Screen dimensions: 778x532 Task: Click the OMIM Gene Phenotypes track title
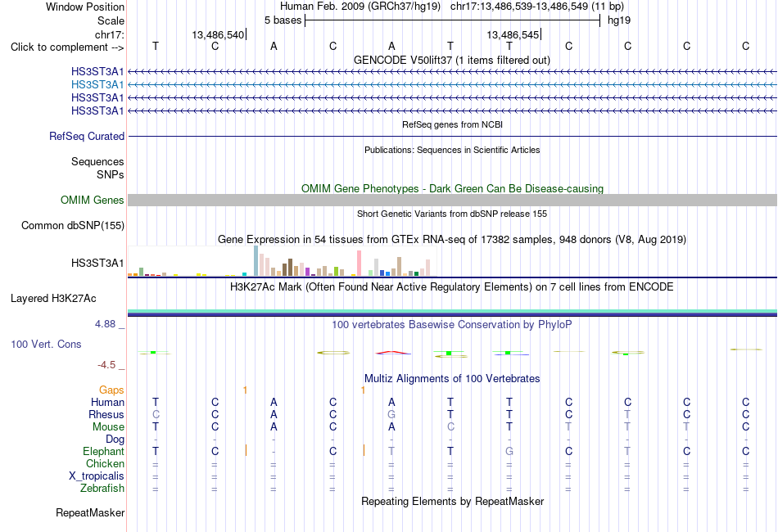coord(452,189)
